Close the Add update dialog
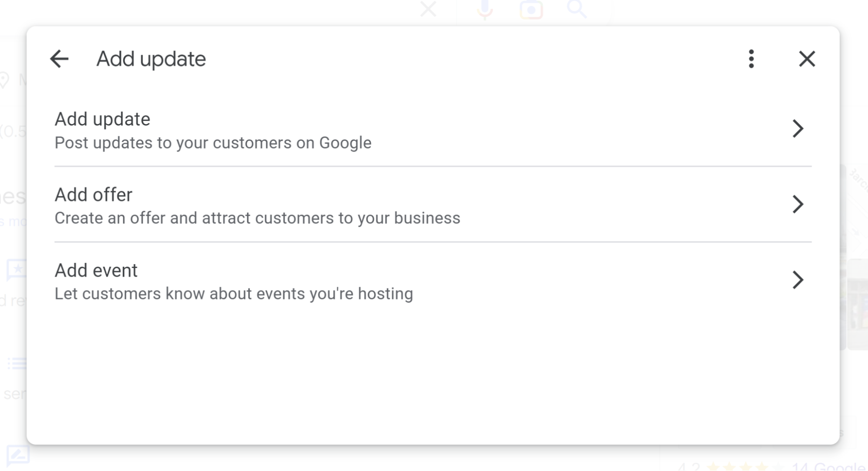 point(807,59)
